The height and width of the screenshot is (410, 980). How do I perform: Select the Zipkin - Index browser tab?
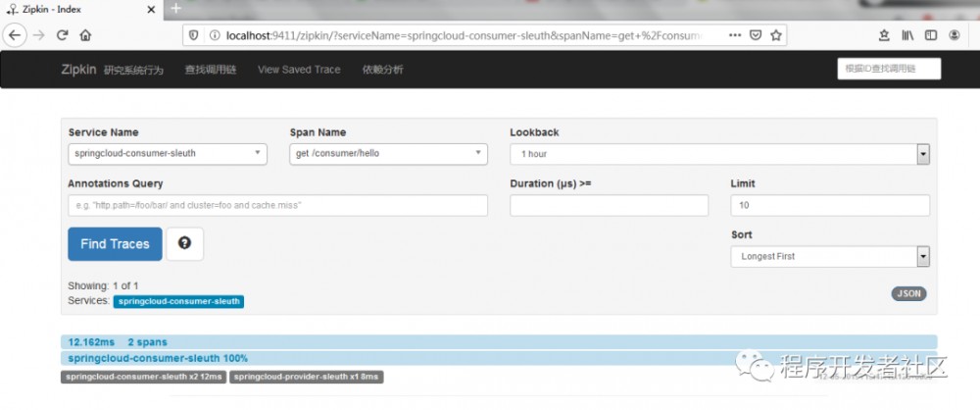click(80, 10)
